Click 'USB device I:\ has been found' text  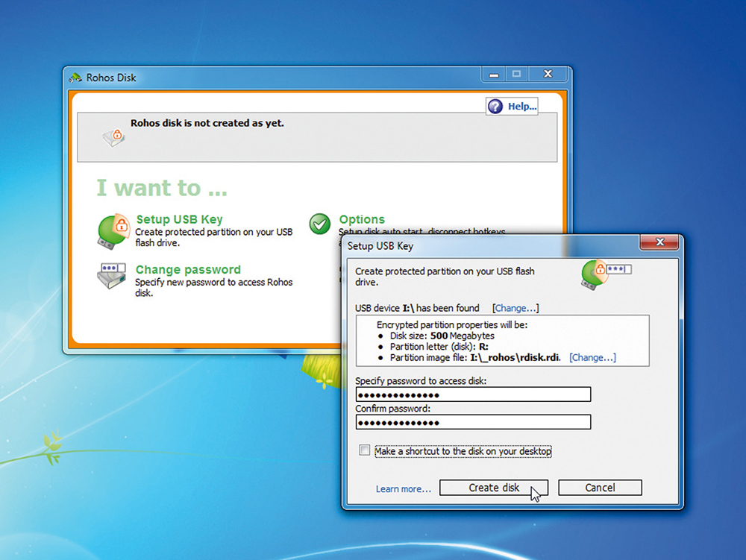[417, 308]
